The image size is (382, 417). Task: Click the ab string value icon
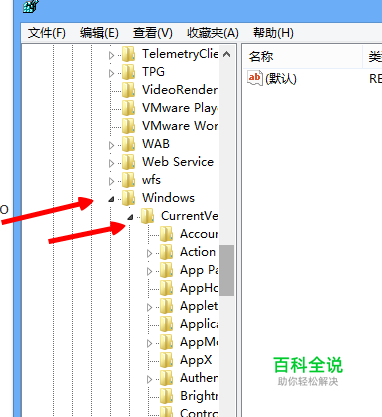(255, 78)
